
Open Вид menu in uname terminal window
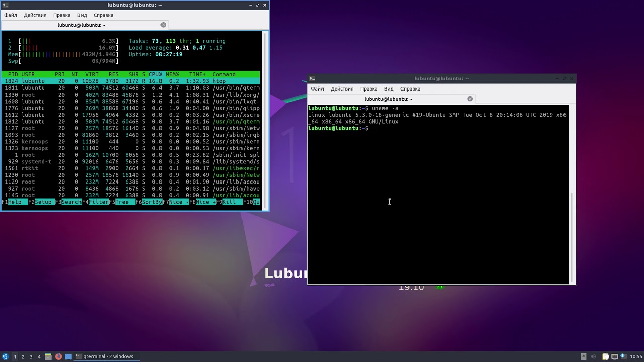point(389,89)
